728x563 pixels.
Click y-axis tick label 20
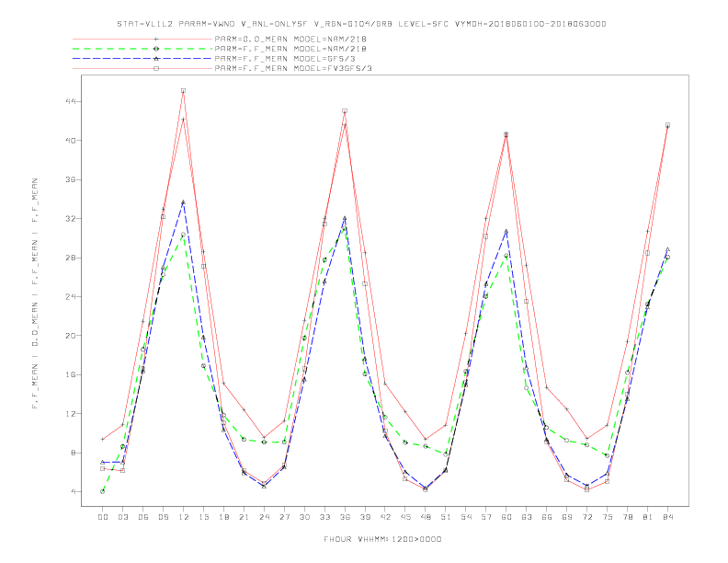70,336
